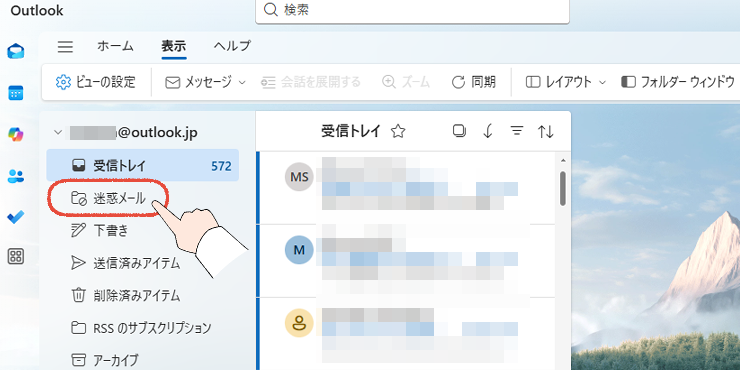Click the message list scrollbar
Screen dimensions: 740x370
(563, 189)
